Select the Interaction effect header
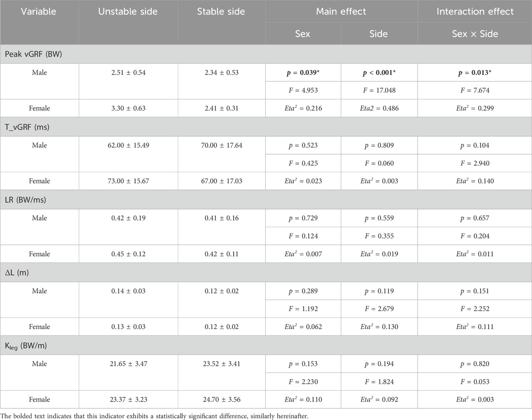The width and height of the screenshot is (532, 420). click(475, 11)
